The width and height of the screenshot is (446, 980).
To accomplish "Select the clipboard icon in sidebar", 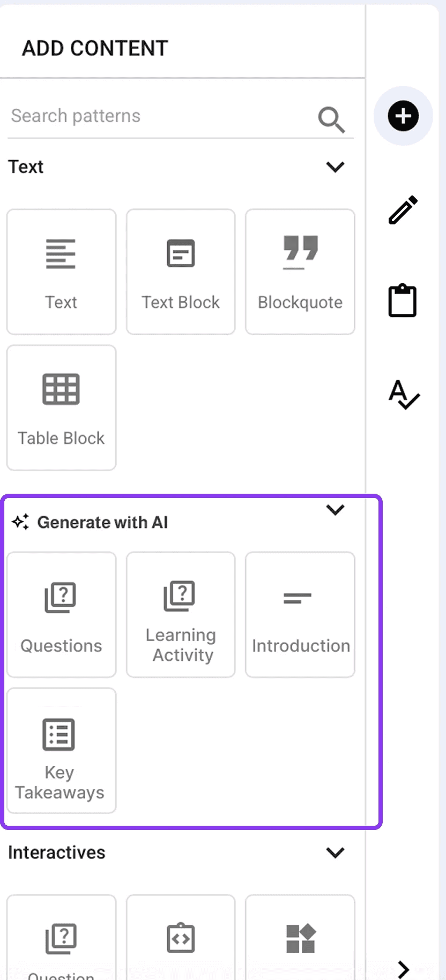I will coord(403,300).
